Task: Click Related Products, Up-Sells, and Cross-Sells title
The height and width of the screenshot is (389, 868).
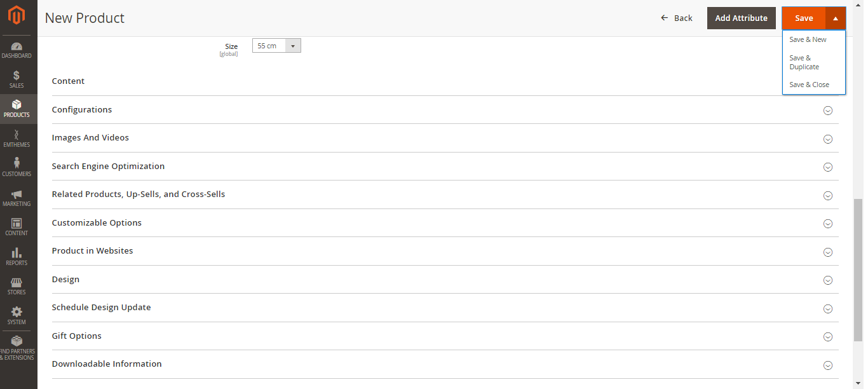Action: pos(139,194)
